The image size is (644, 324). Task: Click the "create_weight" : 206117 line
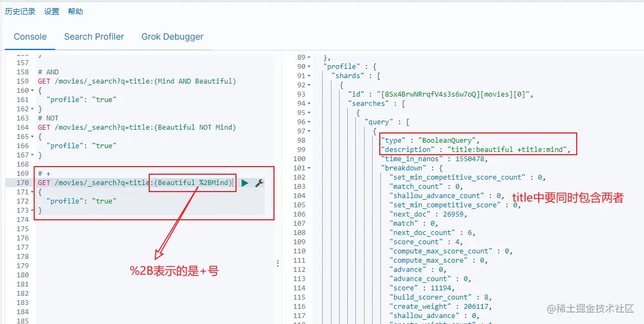441,307
